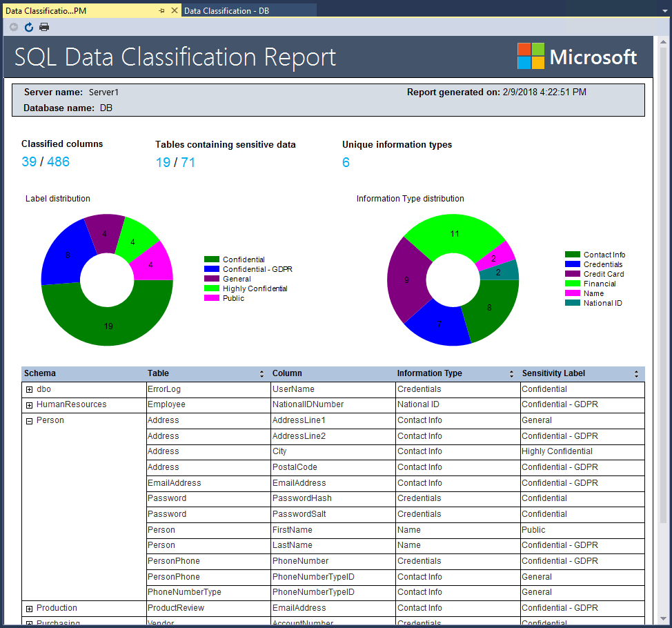Click the back navigation arrow
This screenshot has height=628, width=672.
[x=12, y=27]
